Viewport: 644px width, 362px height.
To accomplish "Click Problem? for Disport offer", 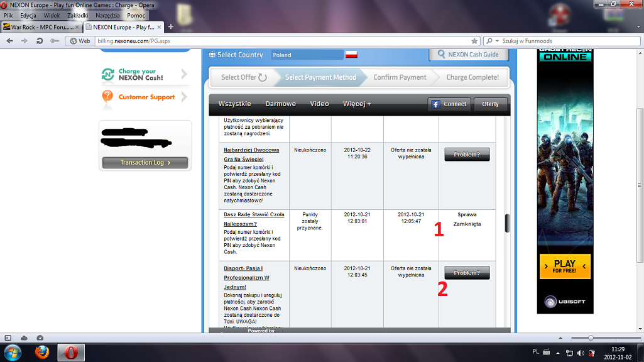I will coord(467,273).
